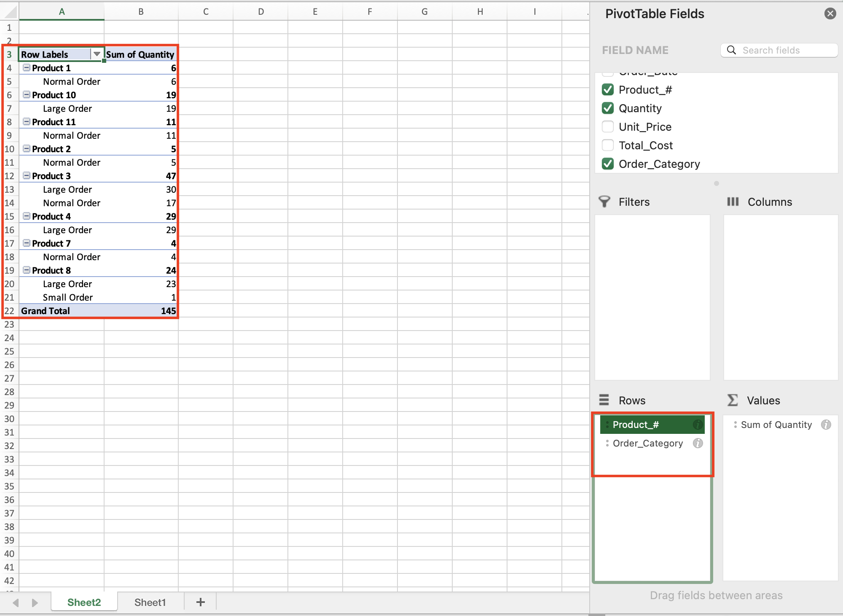Enable the Unit_Price field
The height and width of the screenshot is (616, 843).
tap(607, 126)
